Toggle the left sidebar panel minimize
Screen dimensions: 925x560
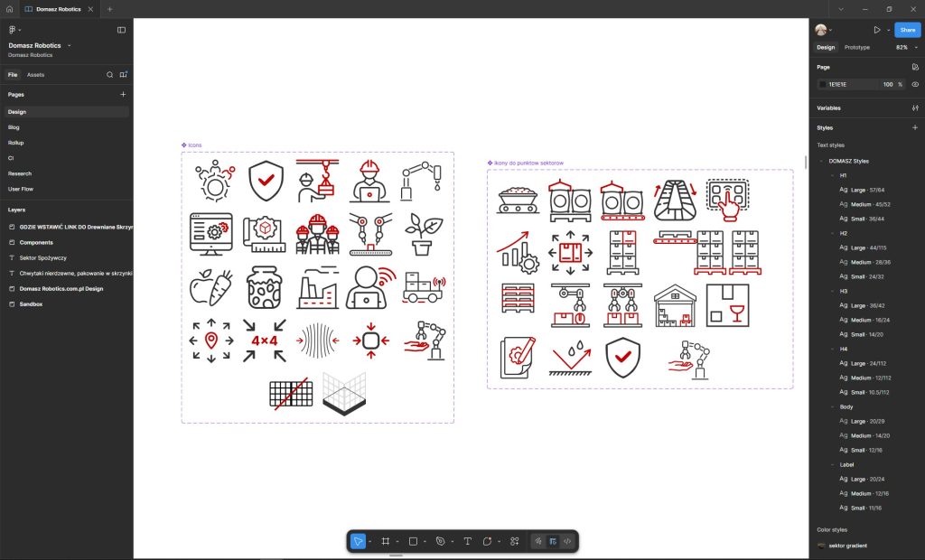pyautogui.click(x=122, y=30)
